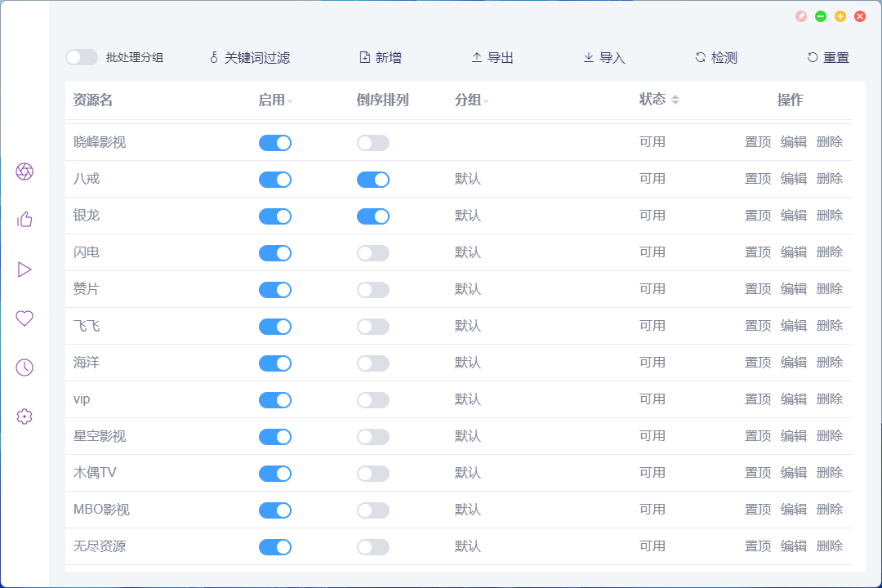882x588 pixels.
Task: Enable 倒序排列 switch for 闪电
Action: pyautogui.click(x=373, y=253)
